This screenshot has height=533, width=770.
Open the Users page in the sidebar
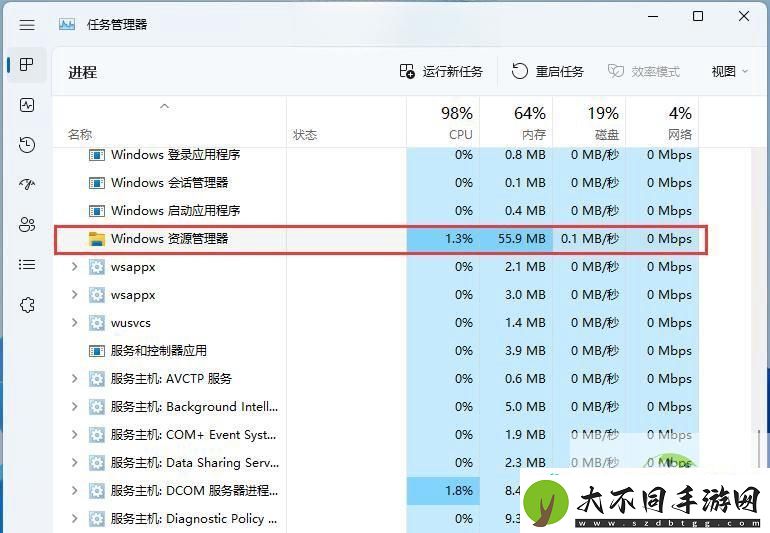(x=27, y=224)
